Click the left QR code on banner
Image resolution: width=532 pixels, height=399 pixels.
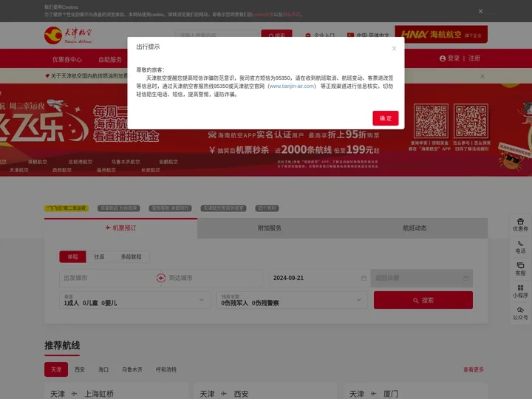(x=431, y=120)
